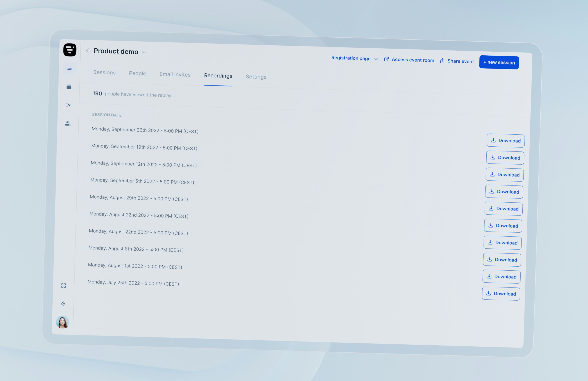This screenshot has width=588, height=381.
Task: Click the automation lightning-list sidebar icon
Action: (x=68, y=105)
